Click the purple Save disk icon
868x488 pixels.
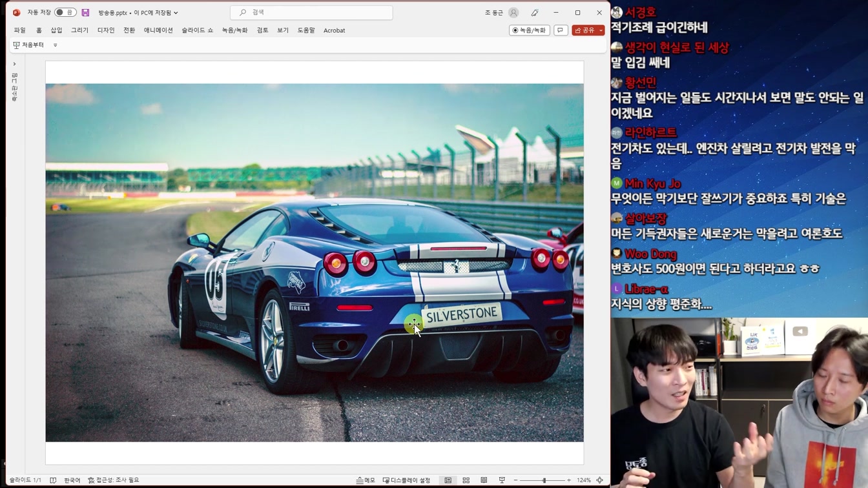(x=85, y=12)
